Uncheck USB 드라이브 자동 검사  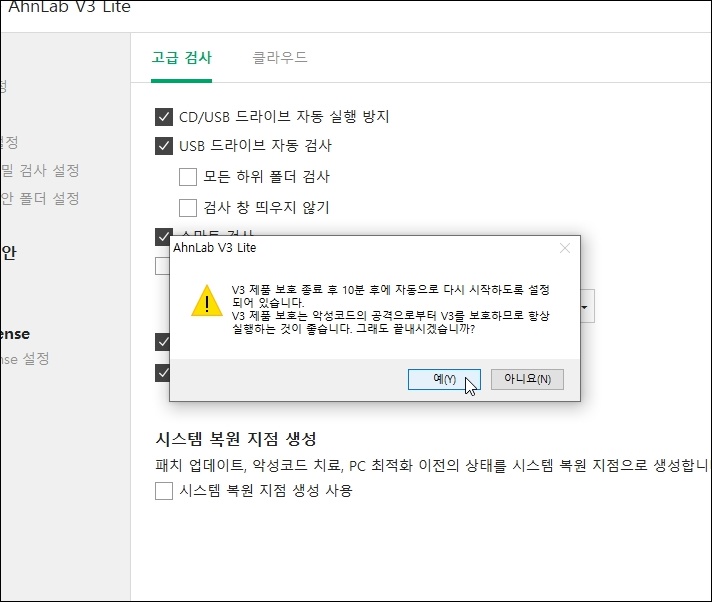point(164,146)
